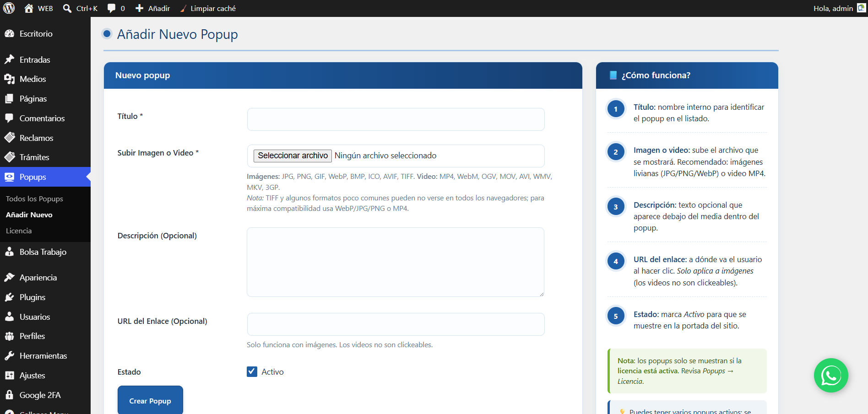Go to Escritorio menu label

(36, 33)
